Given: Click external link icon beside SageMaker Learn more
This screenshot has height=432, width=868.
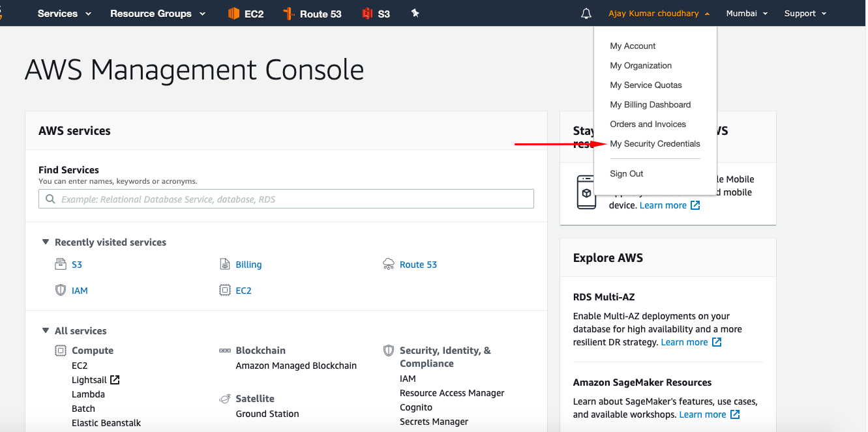Looking at the screenshot, I should (735, 414).
